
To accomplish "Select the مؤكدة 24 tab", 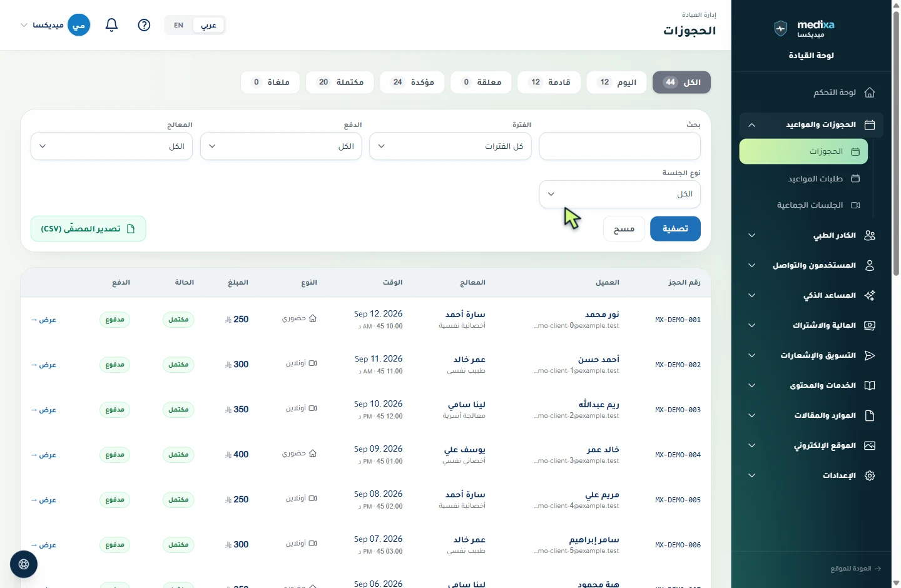I will point(412,82).
